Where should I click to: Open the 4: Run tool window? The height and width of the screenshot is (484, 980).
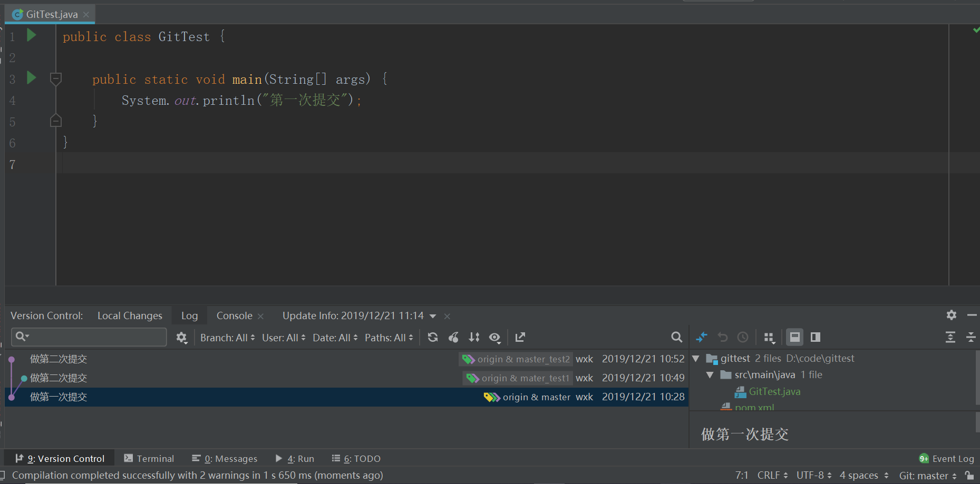(295, 459)
